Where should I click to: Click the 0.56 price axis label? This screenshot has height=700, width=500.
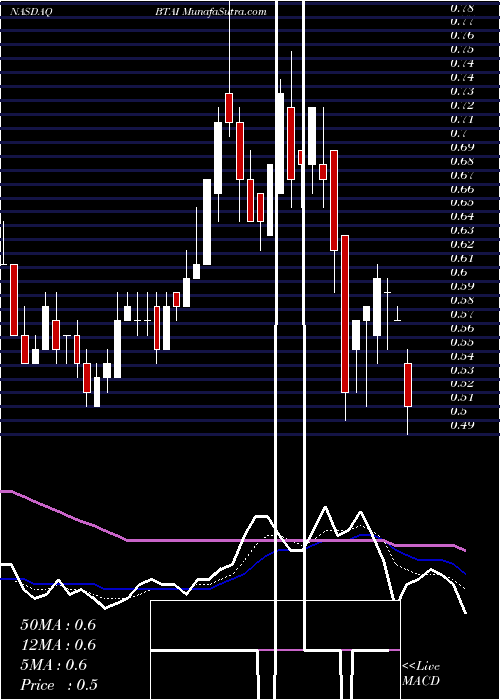click(x=462, y=328)
